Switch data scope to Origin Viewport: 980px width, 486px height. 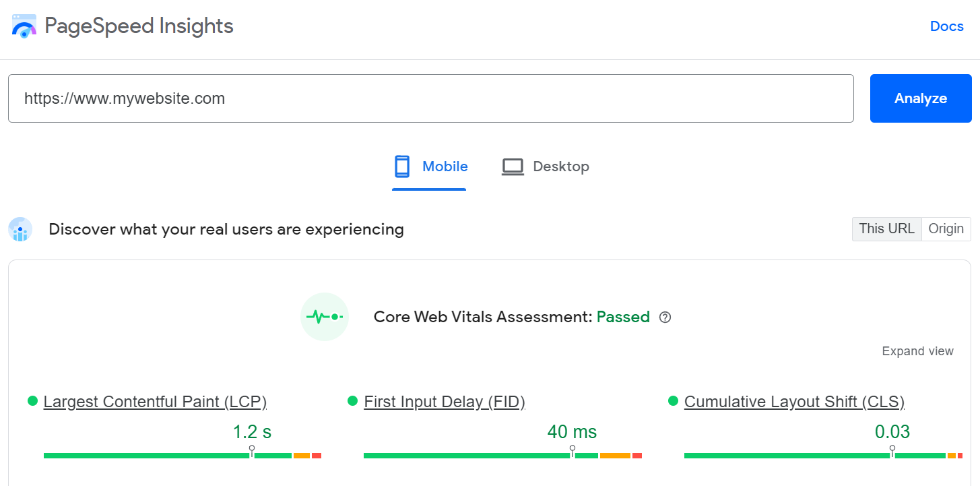[x=946, y=229]
